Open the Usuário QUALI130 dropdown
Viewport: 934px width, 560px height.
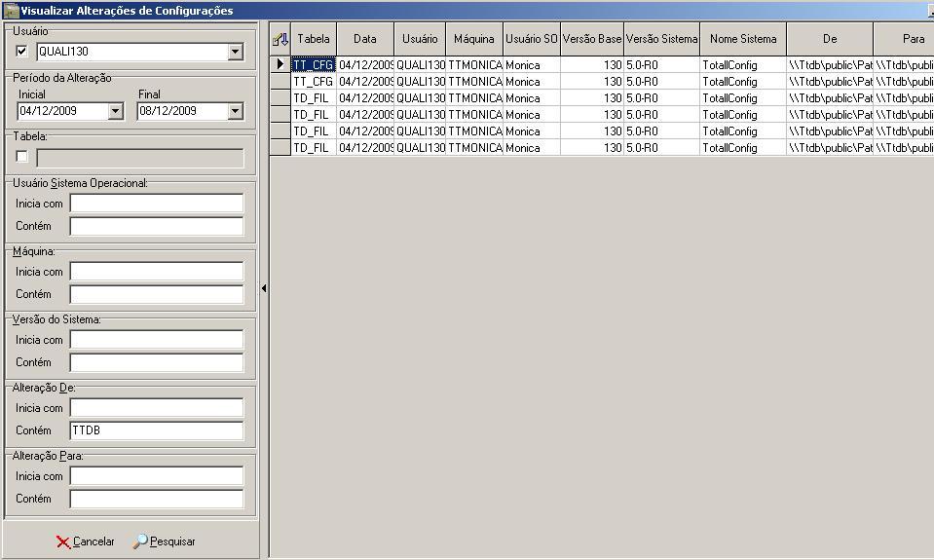236,52
